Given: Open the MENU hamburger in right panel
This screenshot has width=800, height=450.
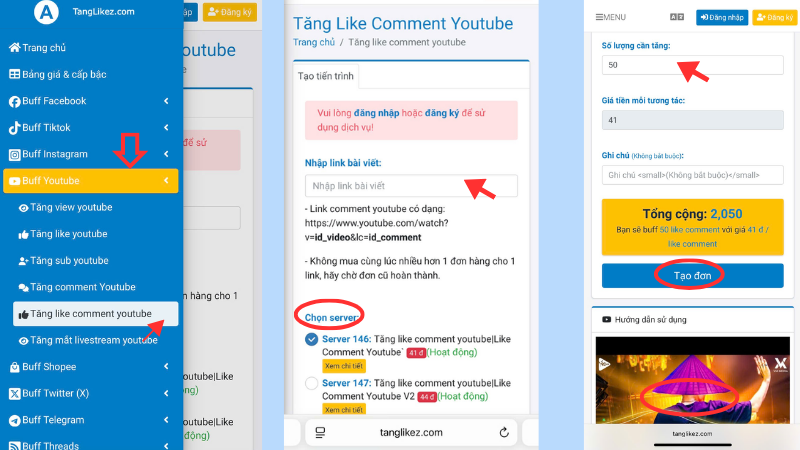Looking at the screenshot, I should (x=611, y=17).
